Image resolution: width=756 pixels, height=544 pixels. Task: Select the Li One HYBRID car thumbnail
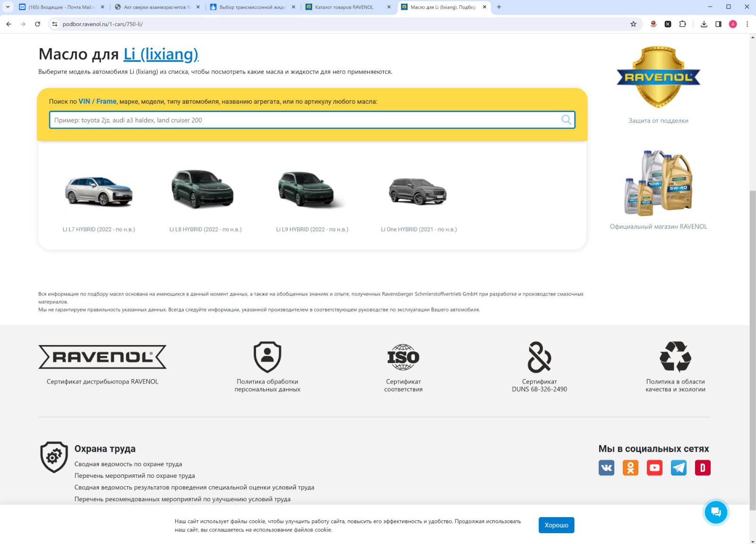click(x=418, y=191)
